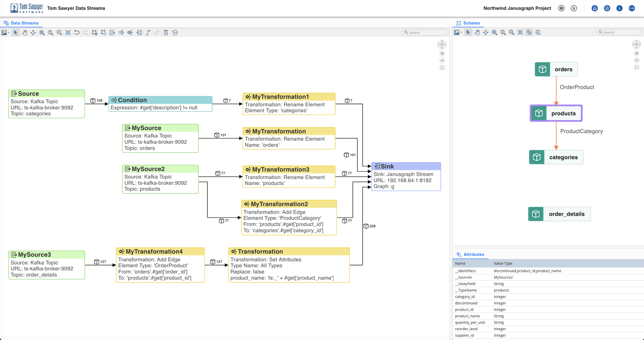Viewport: 644px width, 340px height.
Task: Toggle the 123 count labels display
Action: (175, 33)
